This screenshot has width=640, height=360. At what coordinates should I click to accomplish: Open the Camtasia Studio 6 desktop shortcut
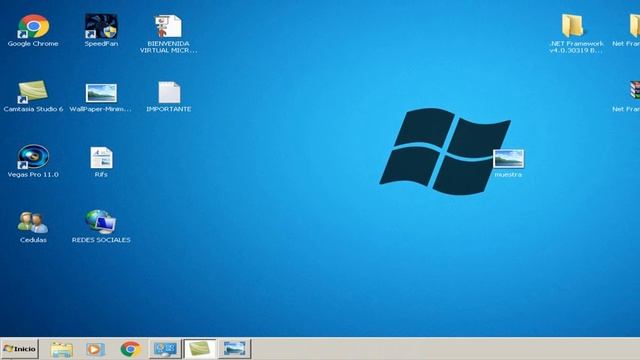(x=33, y=92)
